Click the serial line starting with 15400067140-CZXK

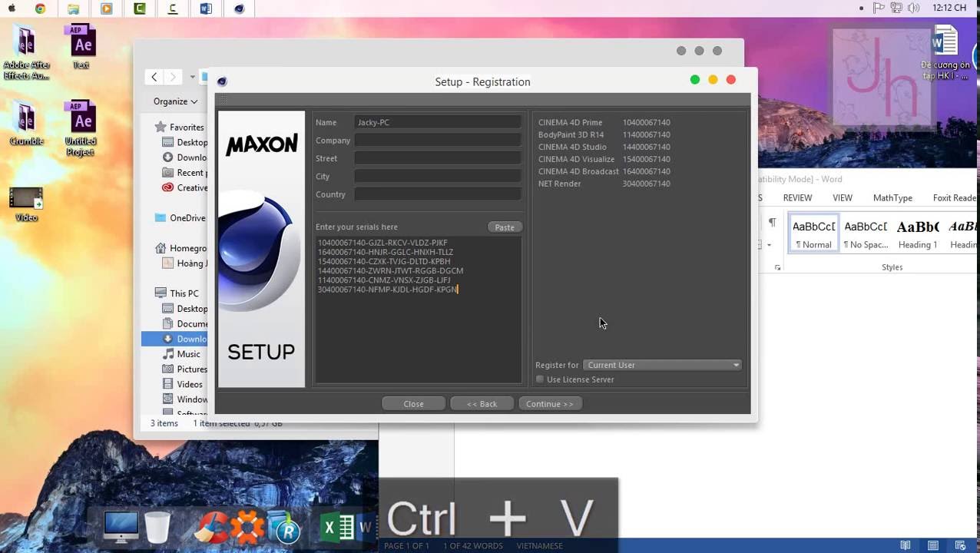tap(384, 261)
